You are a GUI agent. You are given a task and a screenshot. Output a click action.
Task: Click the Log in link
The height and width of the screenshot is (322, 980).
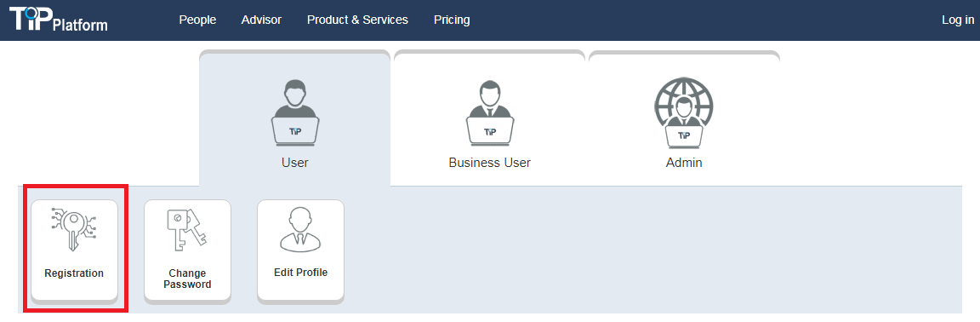point(958,20)
